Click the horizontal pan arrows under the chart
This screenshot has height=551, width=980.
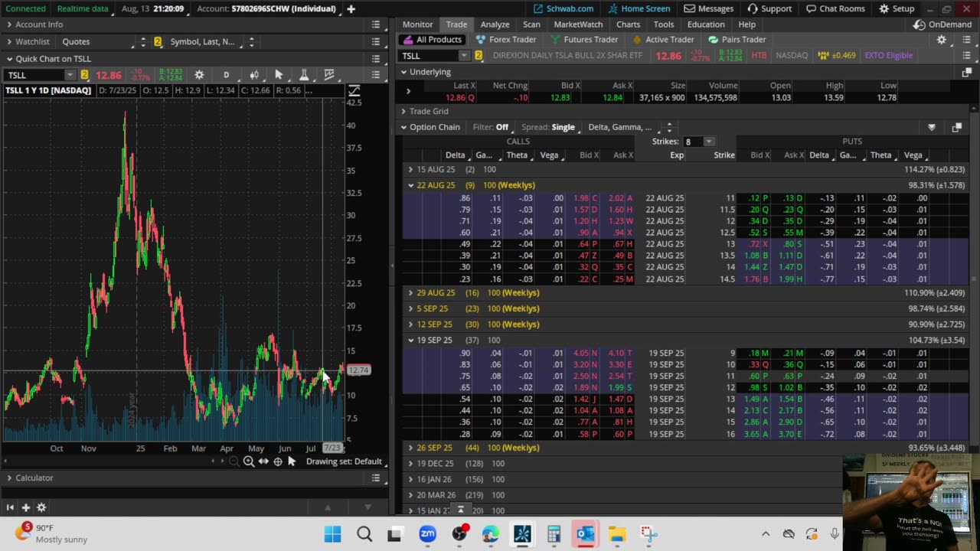263,461
